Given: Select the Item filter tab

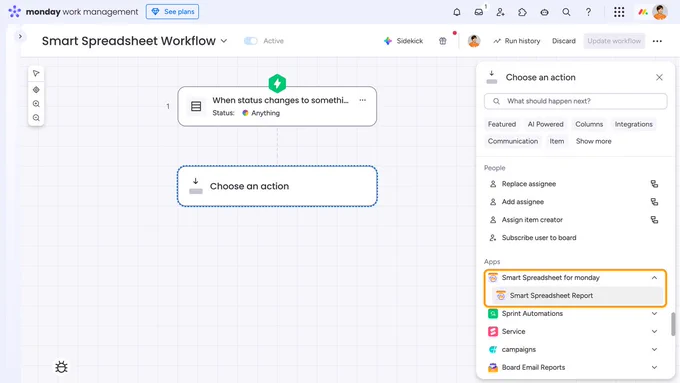Looking at the screenshot, I should click(x=557, y=141).
